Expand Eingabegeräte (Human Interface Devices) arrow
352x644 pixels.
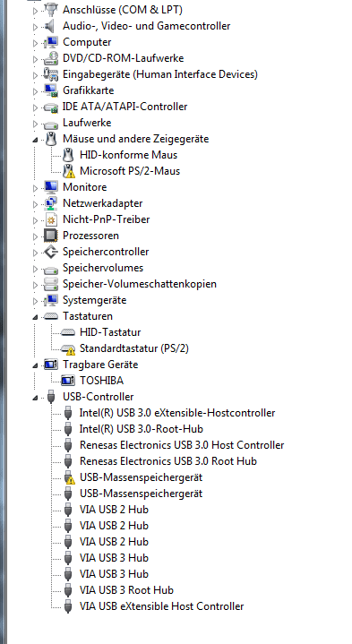pyautogui.click(x=35, y=75)
